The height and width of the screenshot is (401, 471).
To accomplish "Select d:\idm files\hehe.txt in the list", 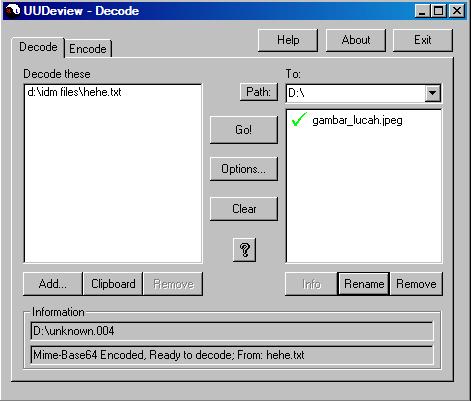I will [74, 92].
